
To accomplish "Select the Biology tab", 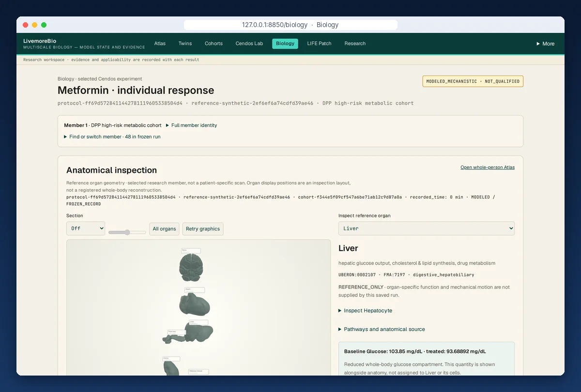I will pos(285,44).
